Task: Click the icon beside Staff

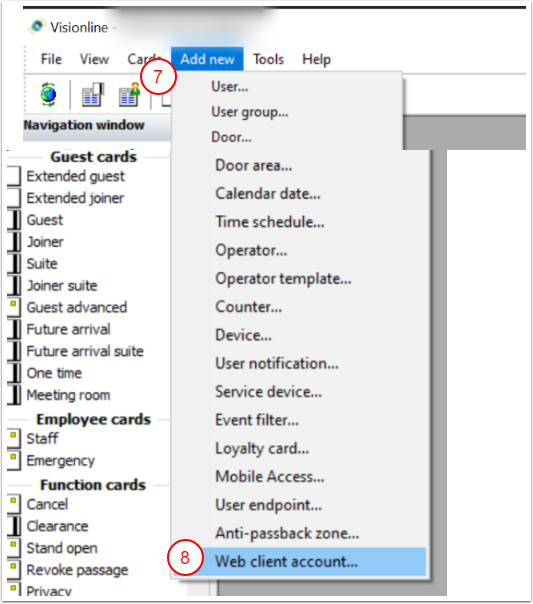Action: pyautogui.click(x=14, y=438)
